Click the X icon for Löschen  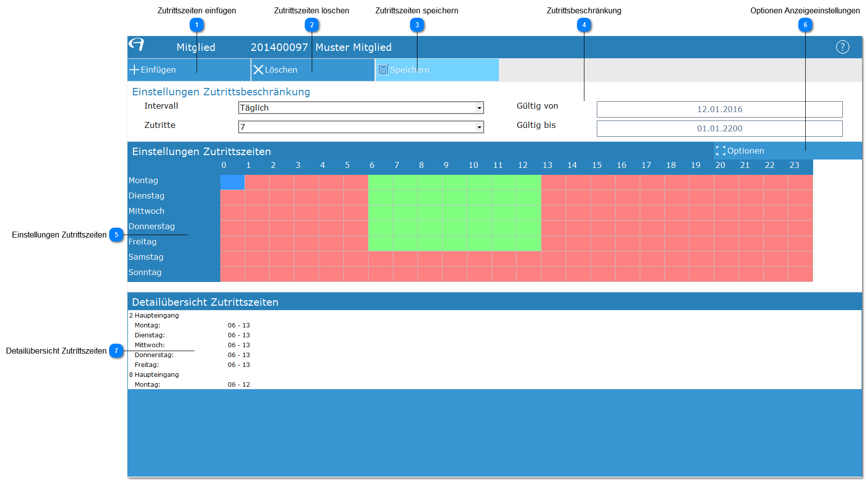pyautogui.click(x=258, y=70)
